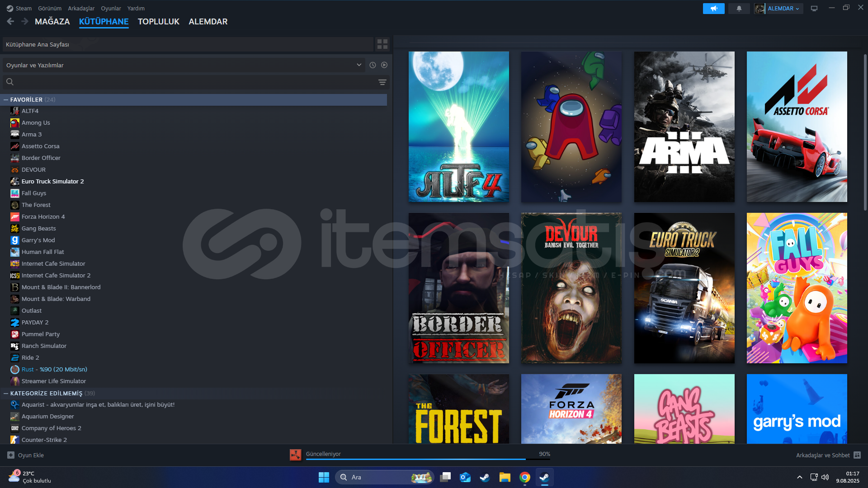The image size is (868, 488).
Task: Click the Arma 3 list icon
Action: [x=15, y=135]
